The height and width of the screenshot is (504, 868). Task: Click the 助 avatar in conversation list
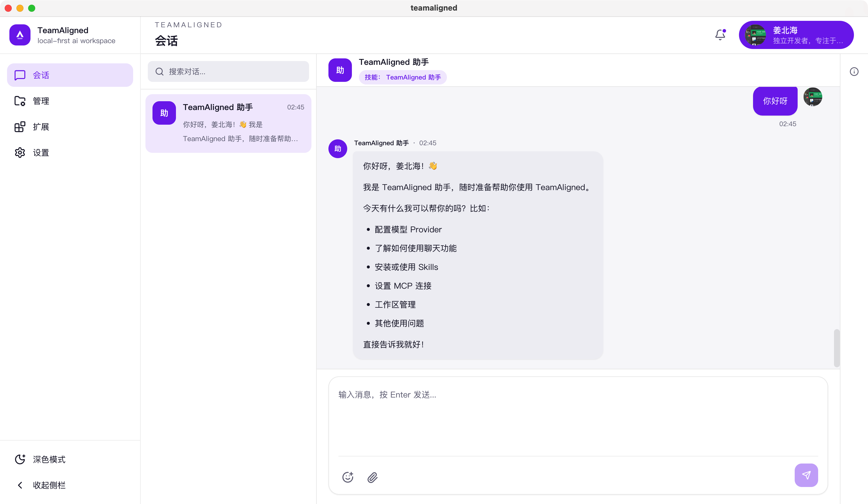pyautogui.click(x=164, y=113)
